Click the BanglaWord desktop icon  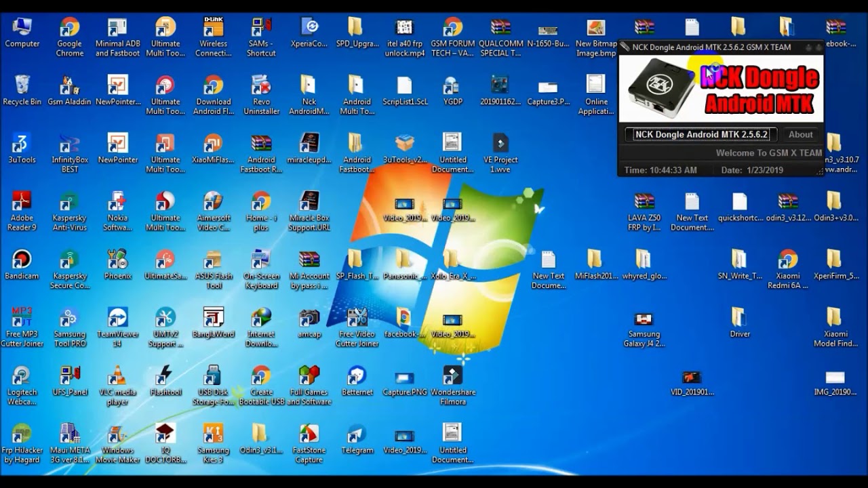(214, 323)
